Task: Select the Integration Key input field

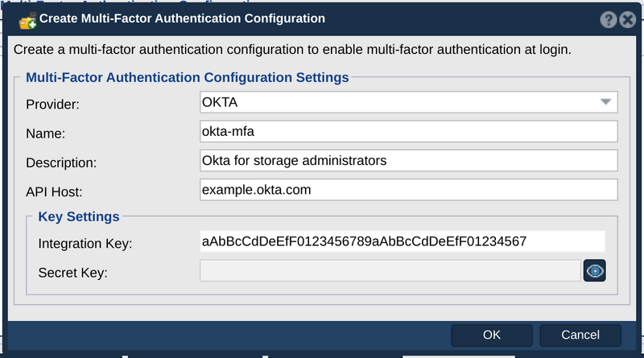Action: [402, 241]
